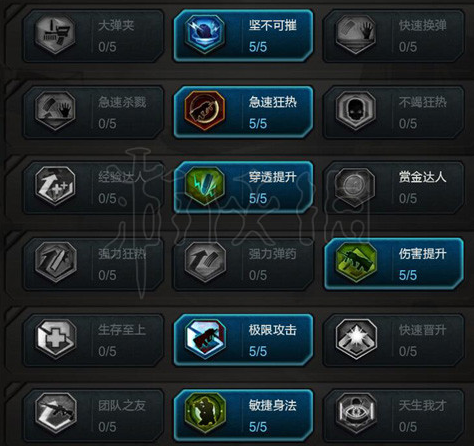Viewport: 474px width, 446px height.
Task: Click the 敏捷身法 soldier icon
Action: [x=205, y=413]
